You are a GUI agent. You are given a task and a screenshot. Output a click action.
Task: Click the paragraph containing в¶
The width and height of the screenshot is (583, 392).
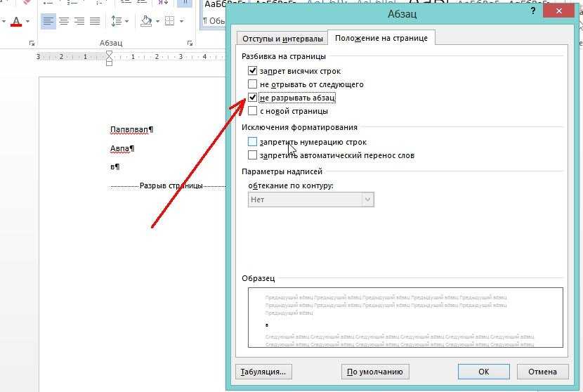pos(114,166)
